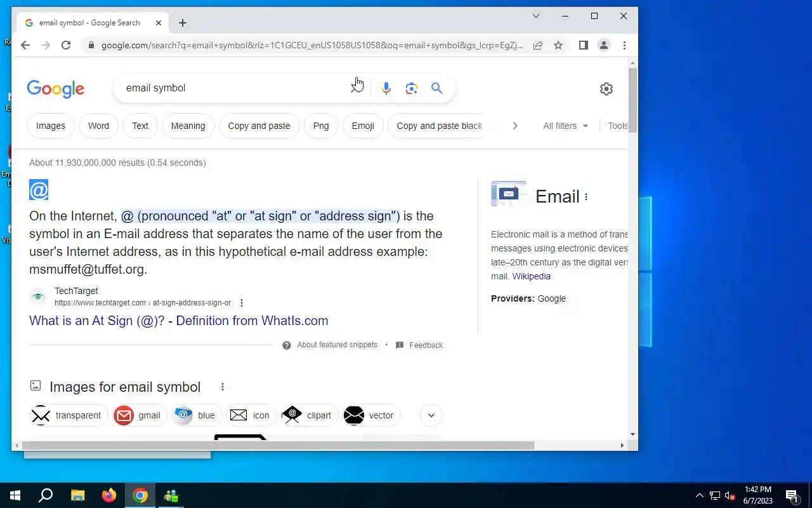
Task: Click the tab search chevron in title bar
Action: [x=536, y=16]
